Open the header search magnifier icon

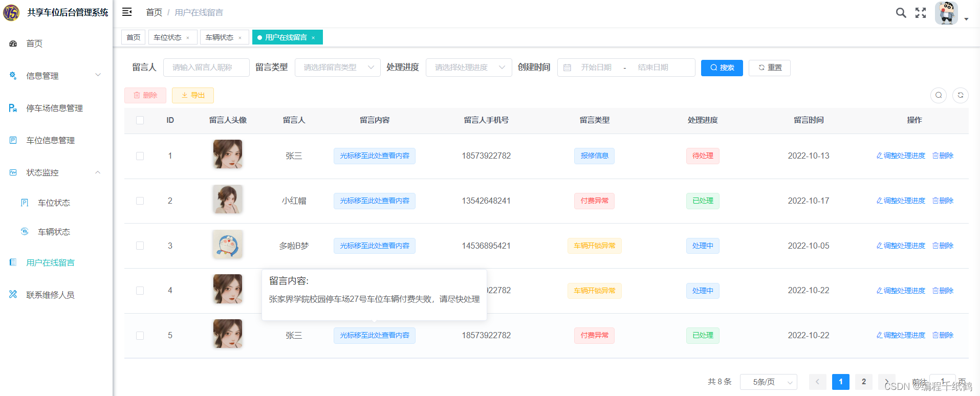click(901, 13)
